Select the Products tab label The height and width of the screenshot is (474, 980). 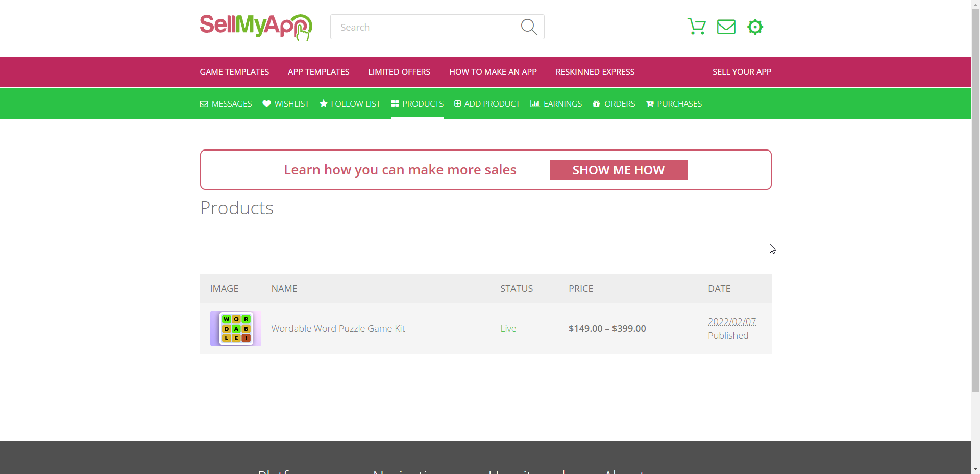click(x=423, y=104)
